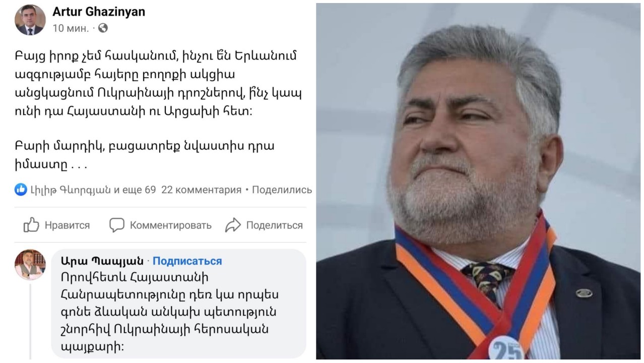Viewport: 644px width, 363px height.
Task: Select 'Комментировать' to write a comment
Action: coord(171,225)
